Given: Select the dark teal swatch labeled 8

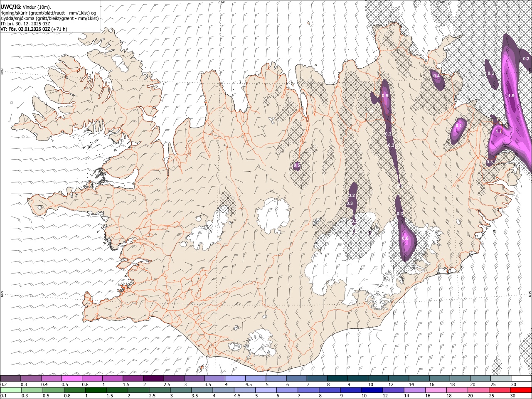Looking at the screenshot, I should coord(337,379).
